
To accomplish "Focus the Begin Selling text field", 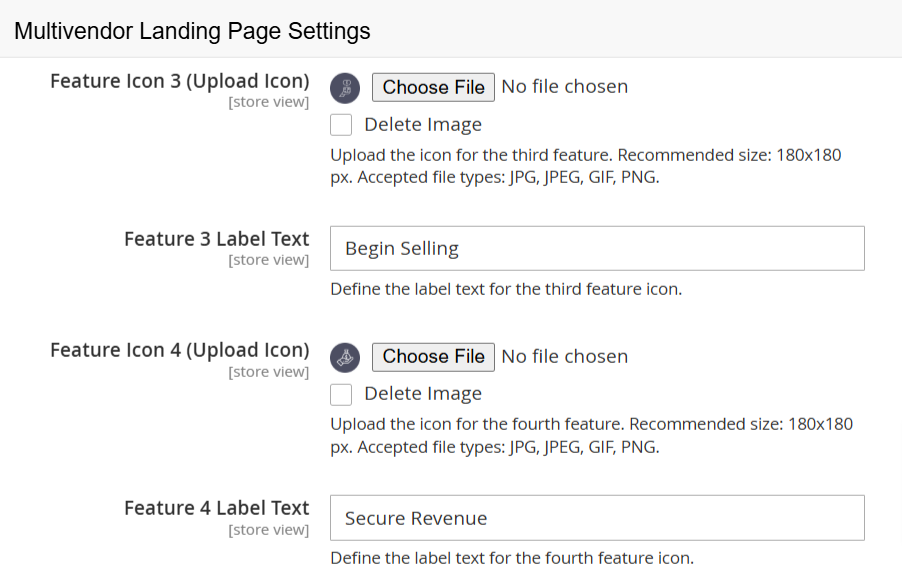I will 597,249.
